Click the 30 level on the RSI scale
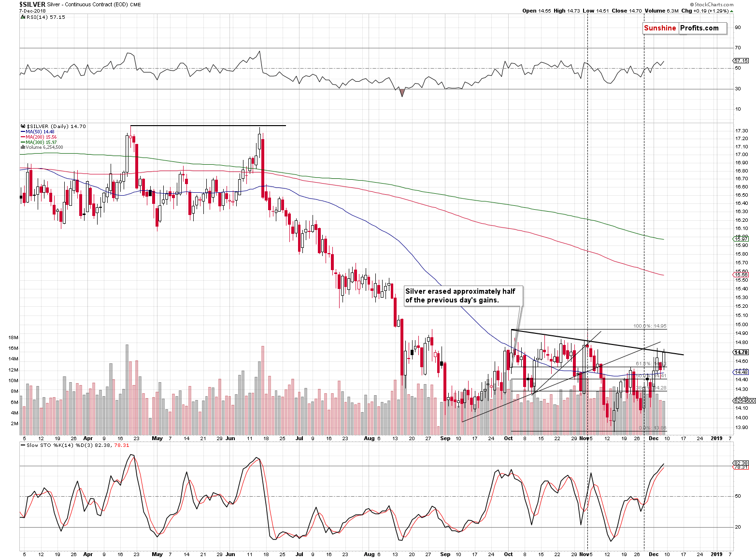This screenshot has height=559, width=756. coord(738,89)
